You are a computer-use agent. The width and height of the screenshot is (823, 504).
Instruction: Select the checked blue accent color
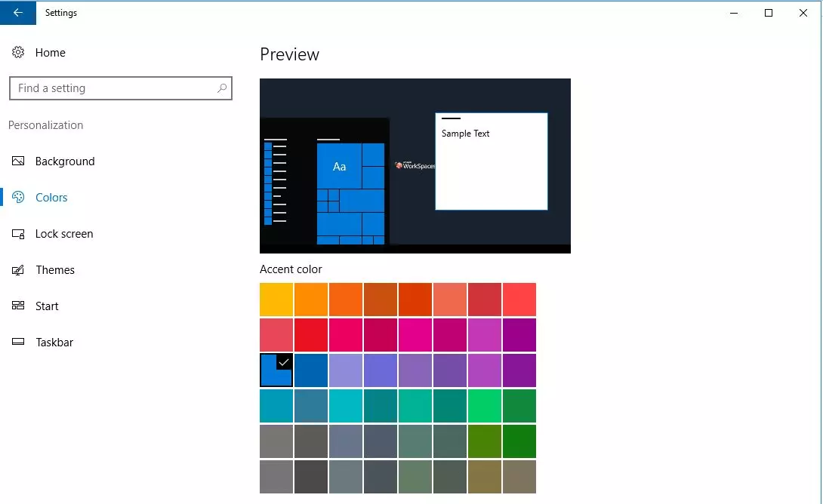point(276,370)
